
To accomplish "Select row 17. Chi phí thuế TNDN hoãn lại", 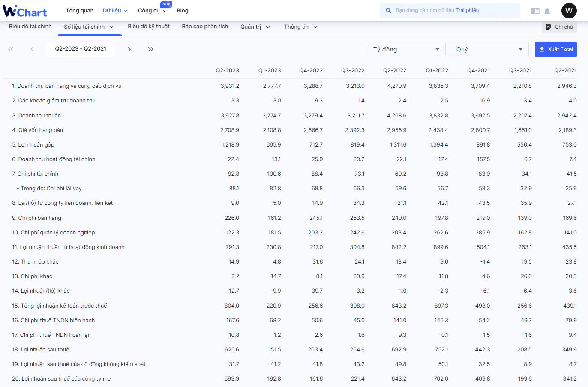I will pyautogui.click(x=51, y=335).
